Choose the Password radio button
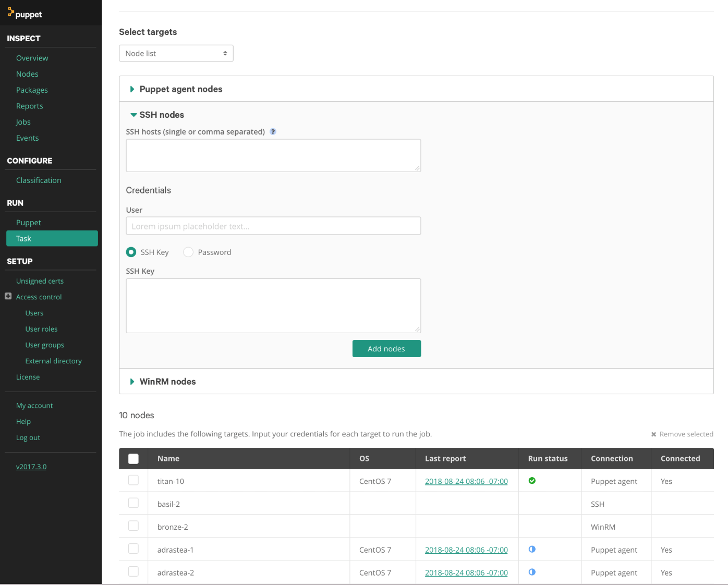 coord(188,252)
